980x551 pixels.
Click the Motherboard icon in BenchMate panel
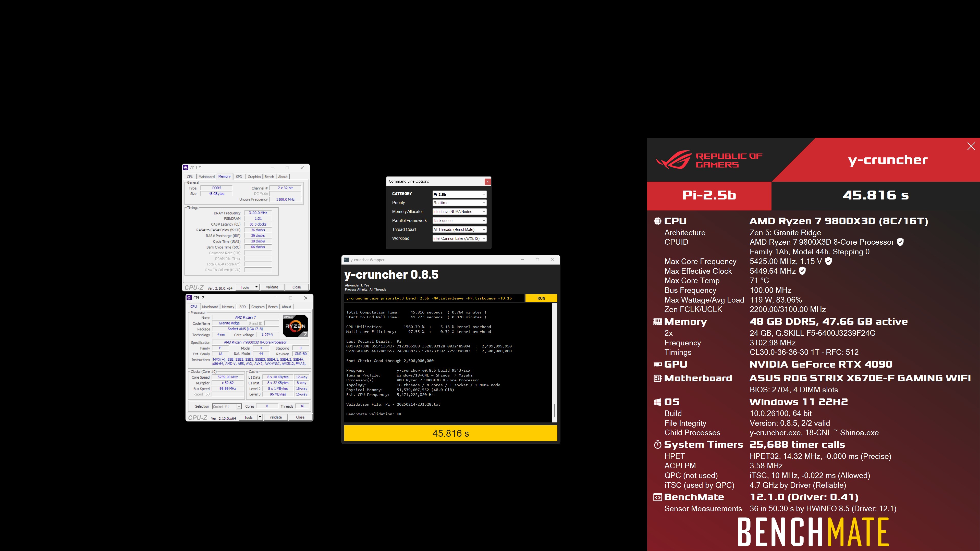657,378
